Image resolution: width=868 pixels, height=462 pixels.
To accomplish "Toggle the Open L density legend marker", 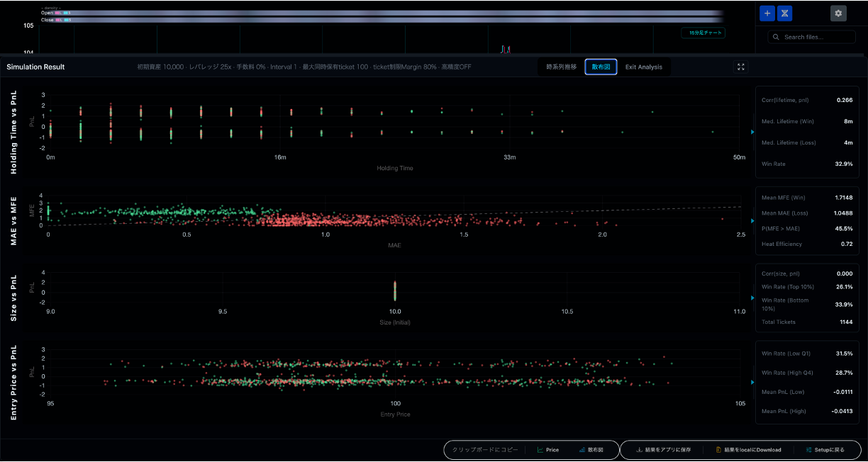I will (57, 13).
